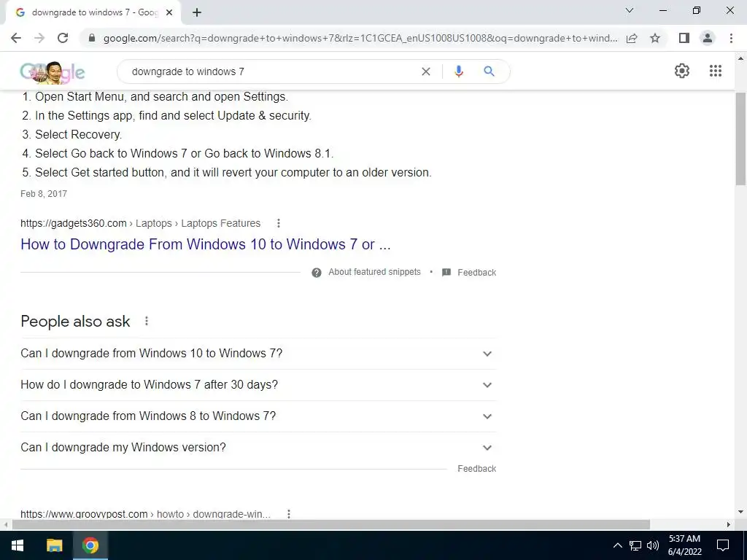Screen dimensions: 747x560
Task: Open Google quick settings gear
Action: pos(682,71)
